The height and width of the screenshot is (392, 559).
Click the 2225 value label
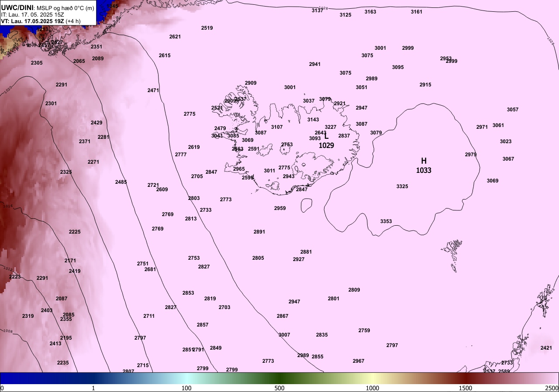(75, 232)
